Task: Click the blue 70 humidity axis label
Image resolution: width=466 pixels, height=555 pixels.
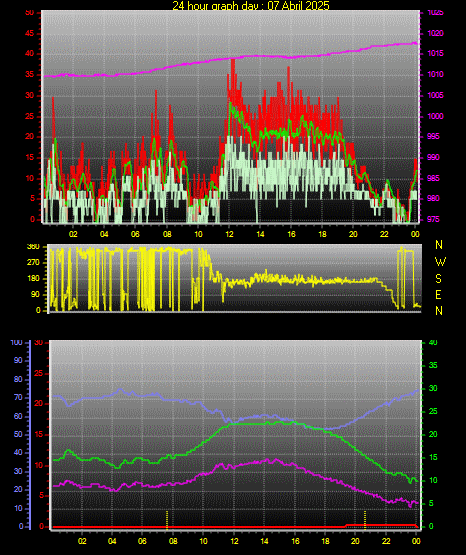Action: click(18, 397)
